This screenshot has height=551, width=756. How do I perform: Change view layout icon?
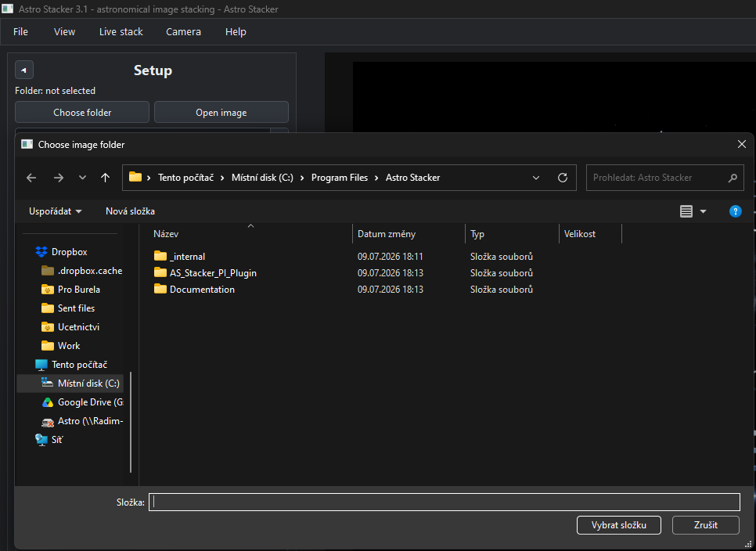click(686, 211)
